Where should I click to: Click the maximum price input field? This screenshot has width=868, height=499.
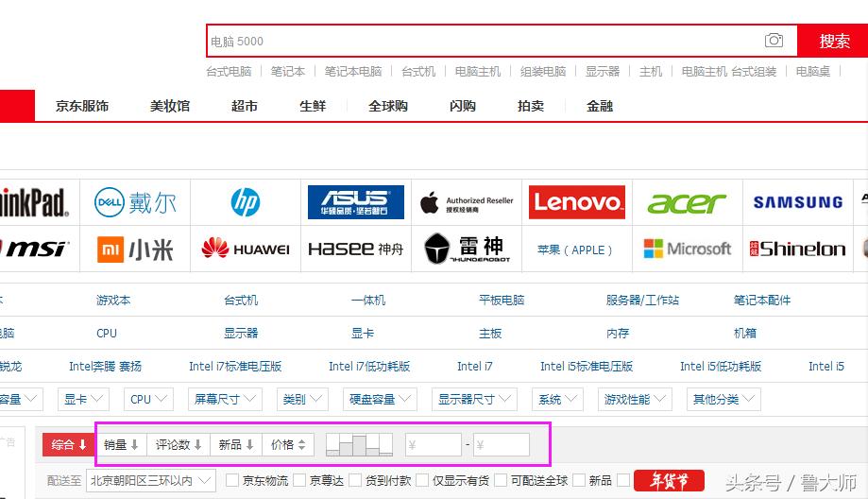pyautogui.click(x=501, y=445)
